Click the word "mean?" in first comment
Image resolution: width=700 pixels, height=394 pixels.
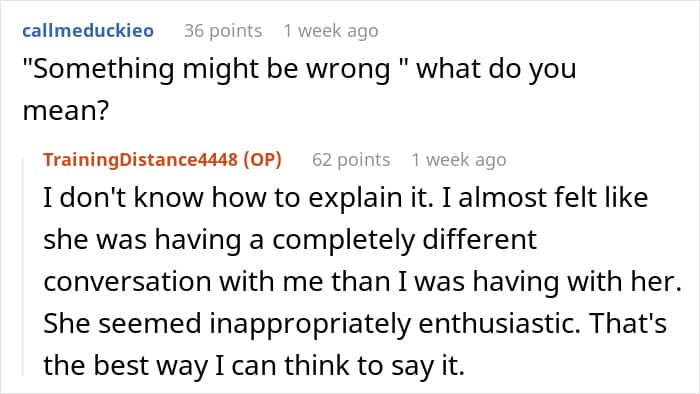(66, 111)
